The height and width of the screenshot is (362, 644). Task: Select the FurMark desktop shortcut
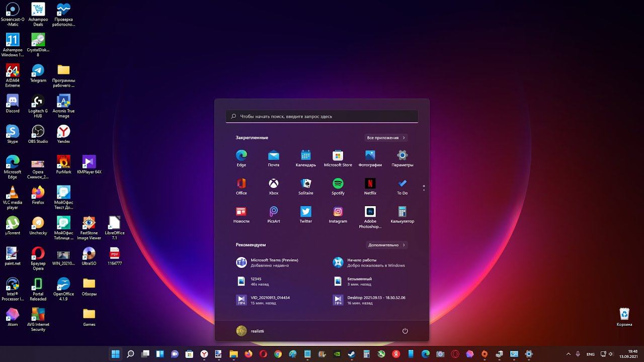pyautogui.click(x=63, y=164)
